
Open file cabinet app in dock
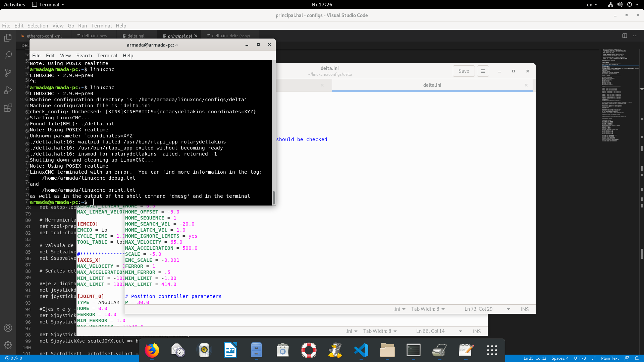click(257, 351)
